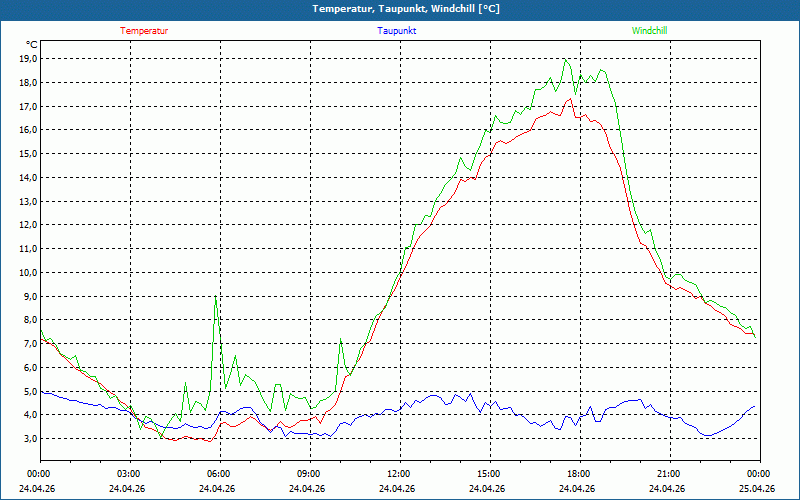Select the 19,0 y-axis value label
The height and width of the screenshot is (500, 800).
27,58
